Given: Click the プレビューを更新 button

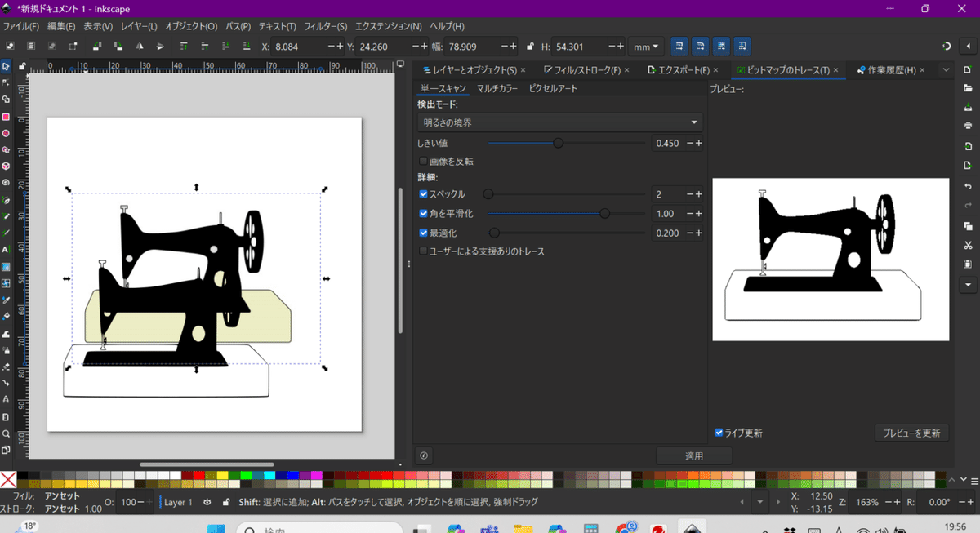Looking at the screenshot, I should pos(911,433).
